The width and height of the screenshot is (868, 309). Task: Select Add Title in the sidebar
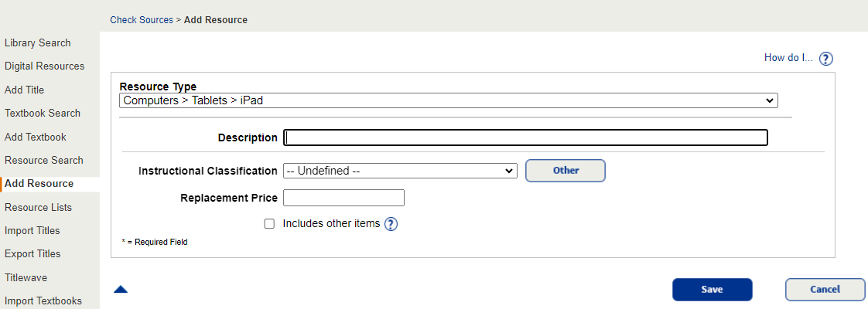click(x=24, y=90)
